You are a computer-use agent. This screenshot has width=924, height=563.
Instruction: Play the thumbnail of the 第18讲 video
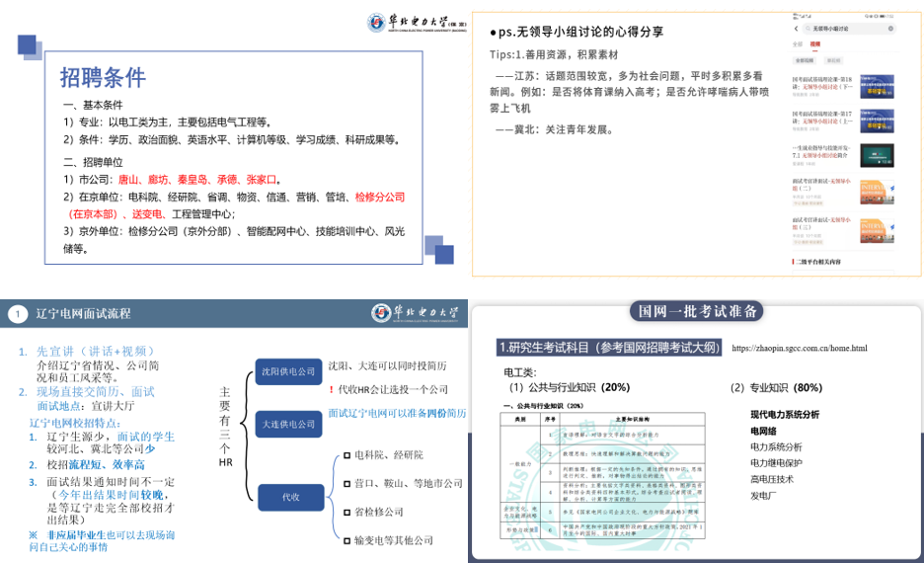[x=877, y=86]
